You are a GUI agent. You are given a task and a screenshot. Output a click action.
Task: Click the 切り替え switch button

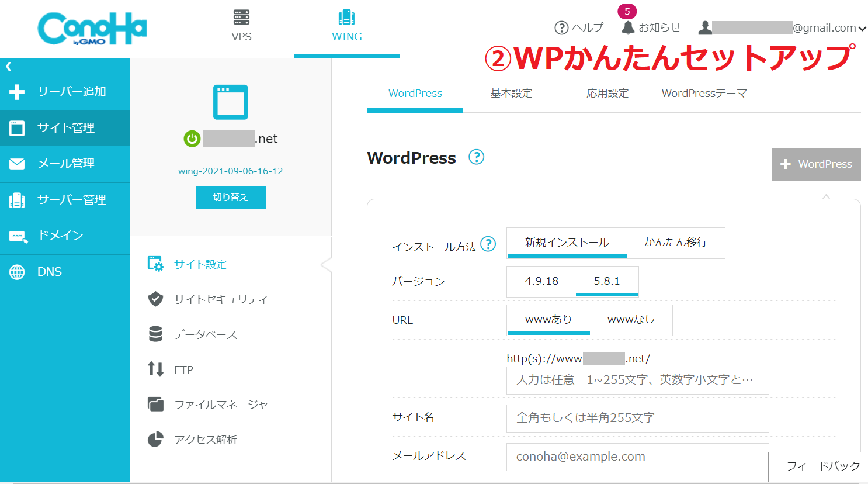point(230,198)
